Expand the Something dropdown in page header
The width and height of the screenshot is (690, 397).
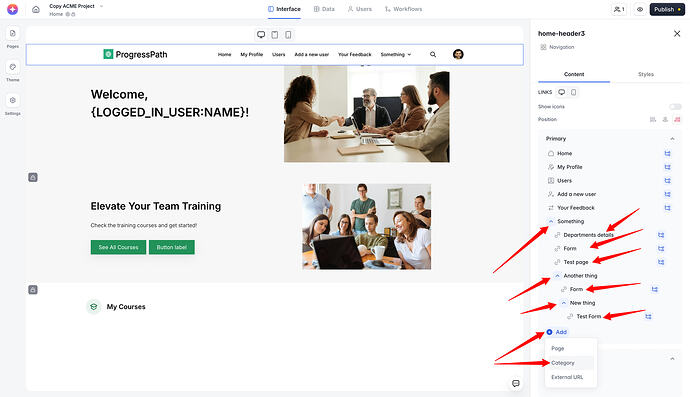tap(396, 55)
